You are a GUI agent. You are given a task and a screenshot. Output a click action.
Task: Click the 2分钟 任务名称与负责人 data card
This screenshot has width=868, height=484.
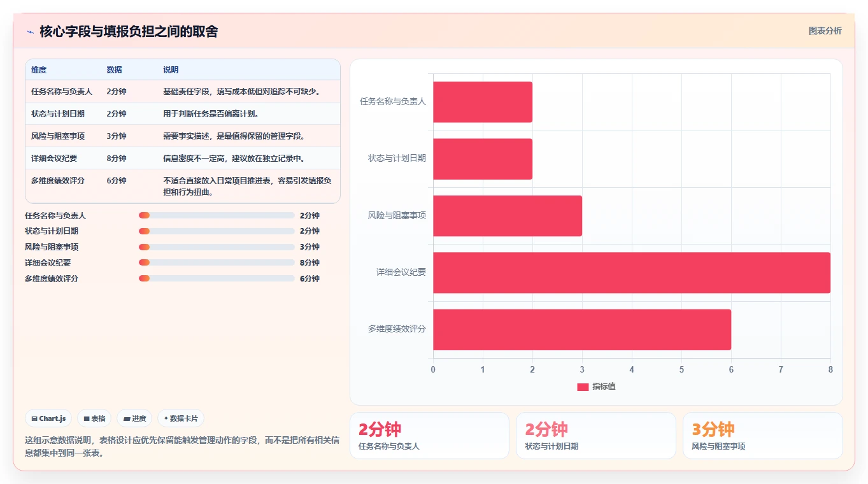point(429,436)
